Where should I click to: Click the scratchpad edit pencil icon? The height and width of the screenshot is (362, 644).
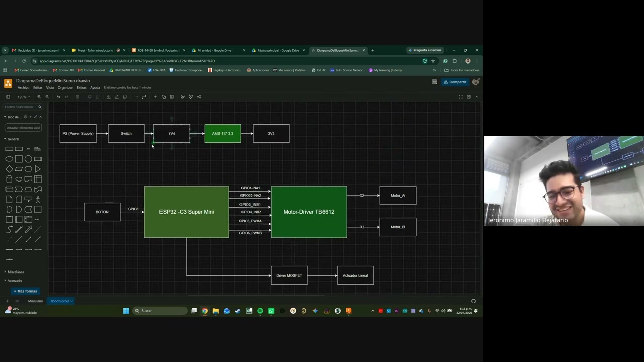coord(35,117)
